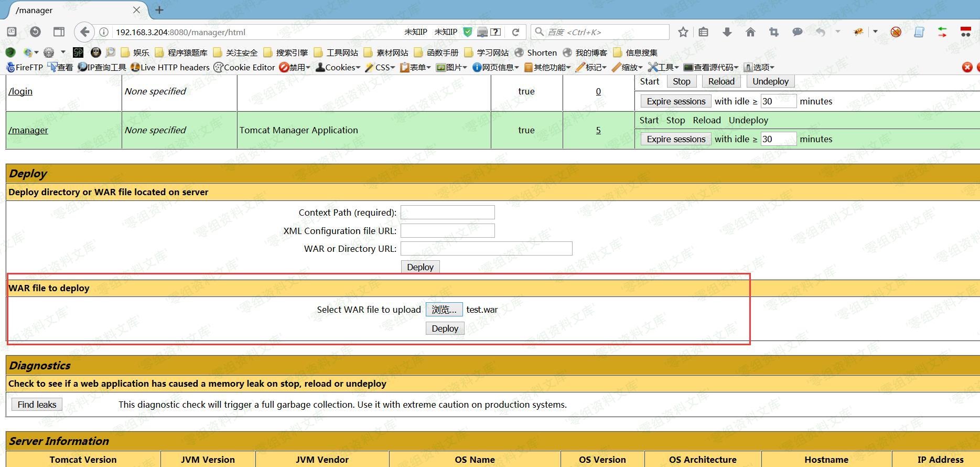This screenshot has width=980, height=467.
Task: Launch the Cookie Editor extension
Action: point(244,67)
